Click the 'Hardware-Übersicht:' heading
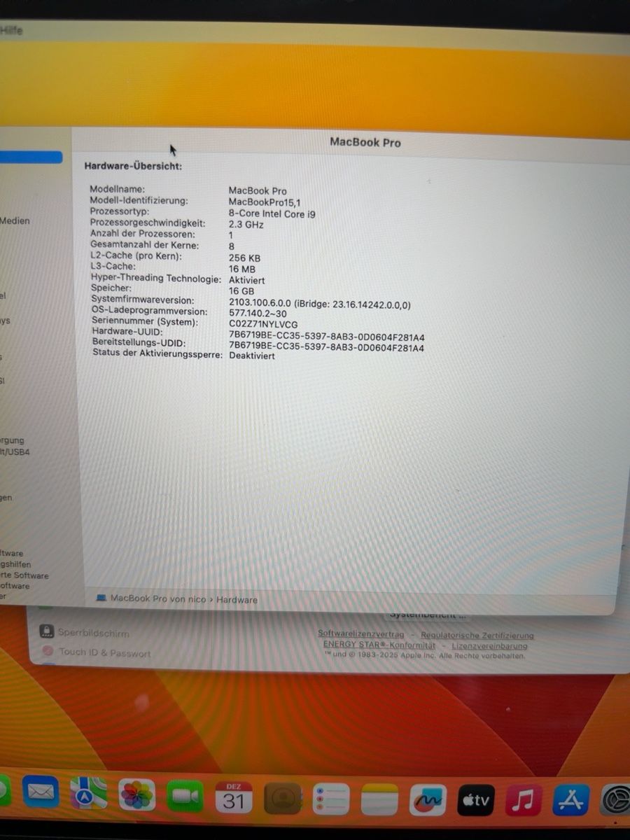The height and width of the screenshot is (840, 630). (133, 167)
